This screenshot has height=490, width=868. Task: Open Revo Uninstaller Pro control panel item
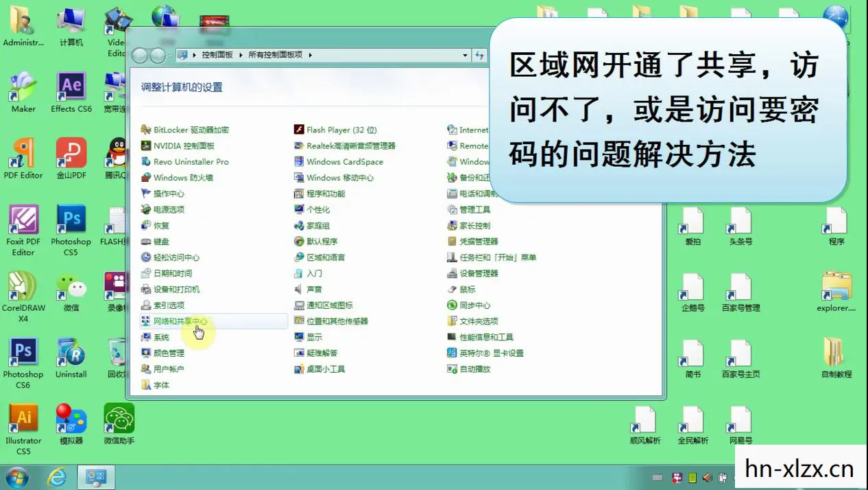[x=184, y=162]
